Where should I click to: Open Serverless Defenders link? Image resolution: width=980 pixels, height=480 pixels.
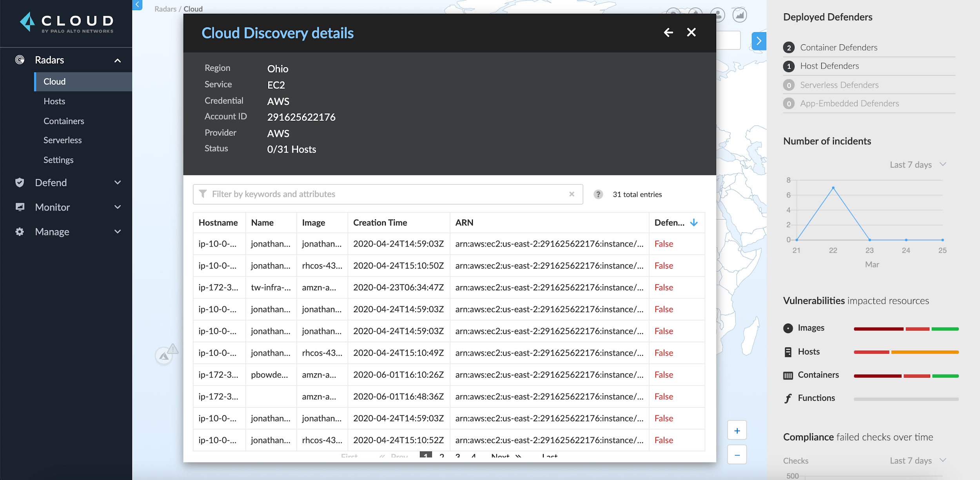[839, 85]
